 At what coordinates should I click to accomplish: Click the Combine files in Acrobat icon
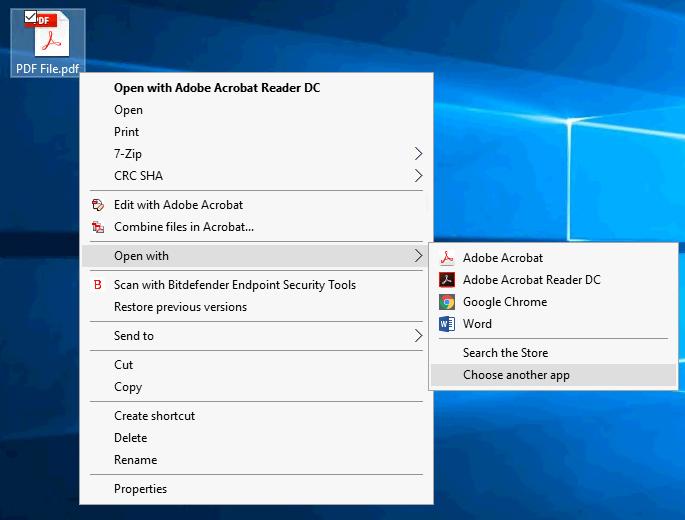tap(98, 227)
